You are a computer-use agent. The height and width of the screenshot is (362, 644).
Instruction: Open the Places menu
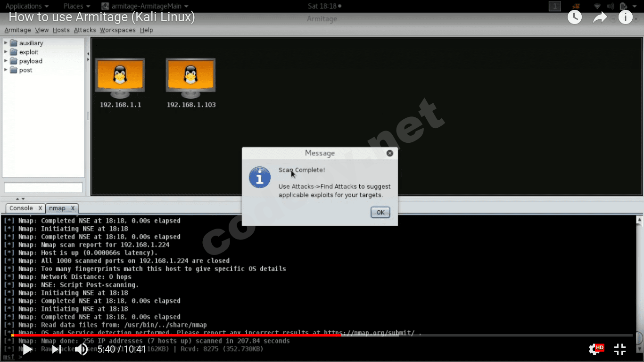(x=76, y=6)
